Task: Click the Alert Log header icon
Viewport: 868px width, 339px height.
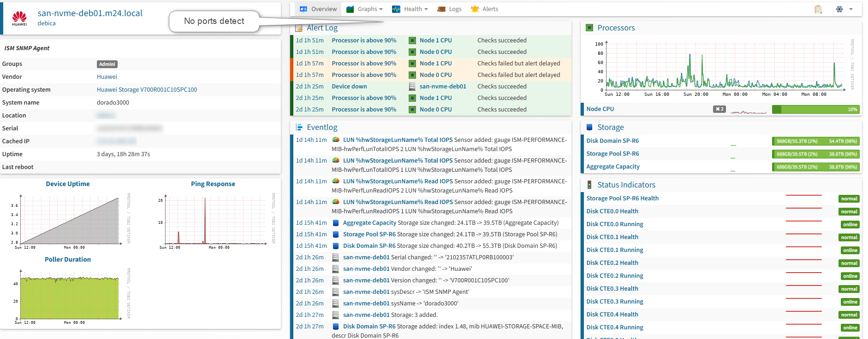Action: pyautogui.click(x=299, y=28)
